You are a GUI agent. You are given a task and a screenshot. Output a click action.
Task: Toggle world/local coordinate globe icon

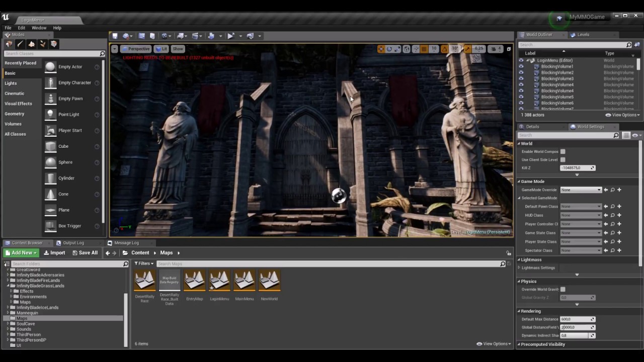(407, 49)
